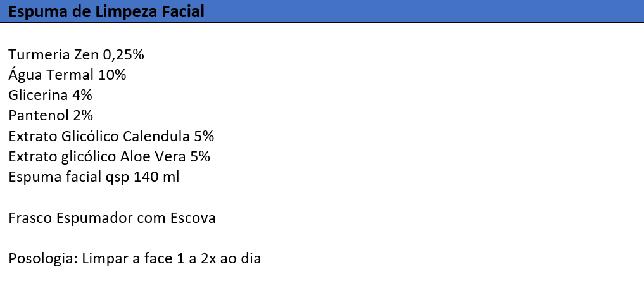
Task: Click the 'Frasco Espumador com Escova' line
Action: pyautogui.click(x=111, y=218)
